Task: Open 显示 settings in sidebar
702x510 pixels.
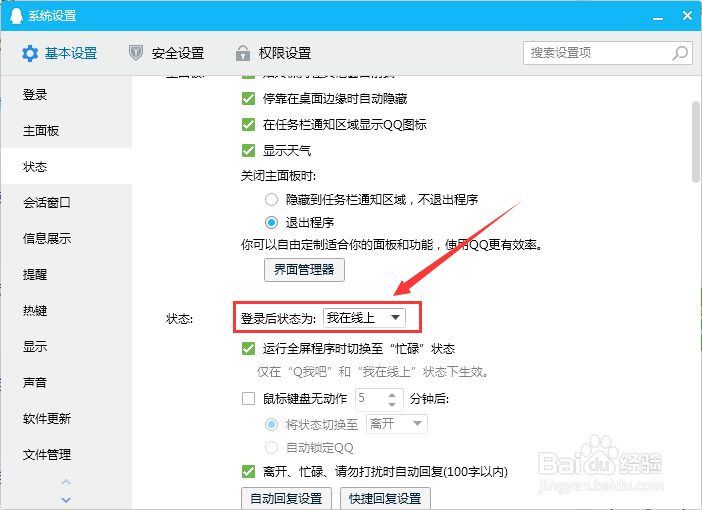Action: click(66, 346)
